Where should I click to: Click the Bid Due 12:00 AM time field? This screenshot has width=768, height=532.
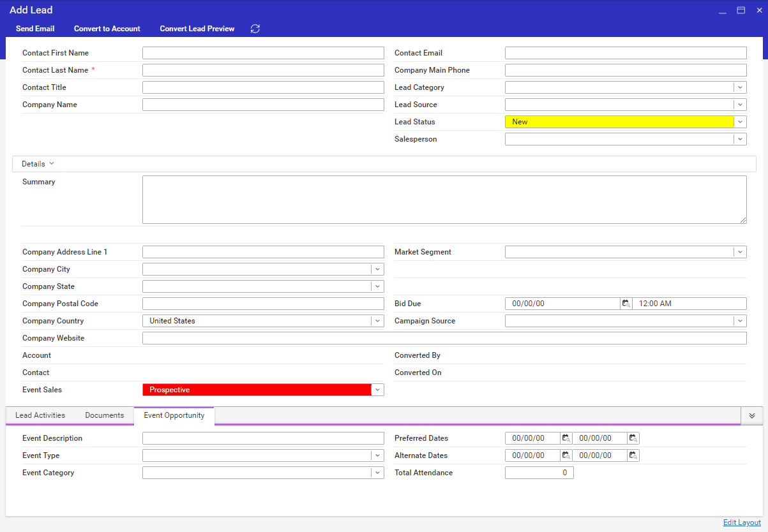(x=689, y=304)
